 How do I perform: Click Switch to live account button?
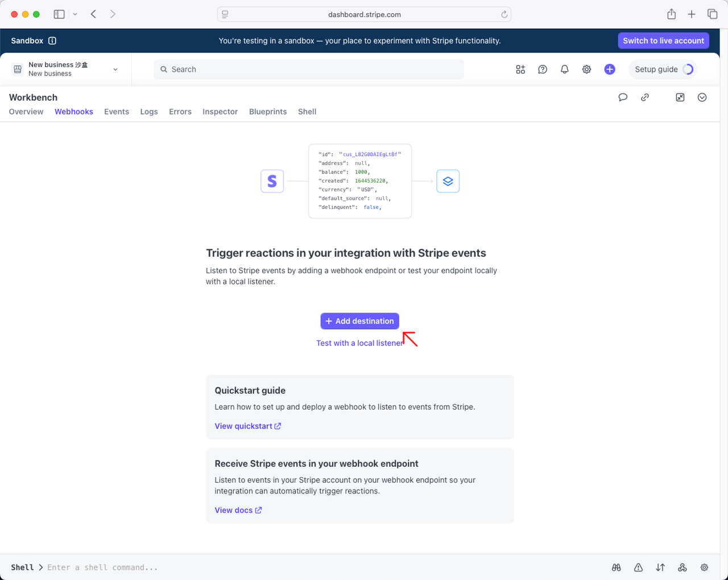pos(663,40)
